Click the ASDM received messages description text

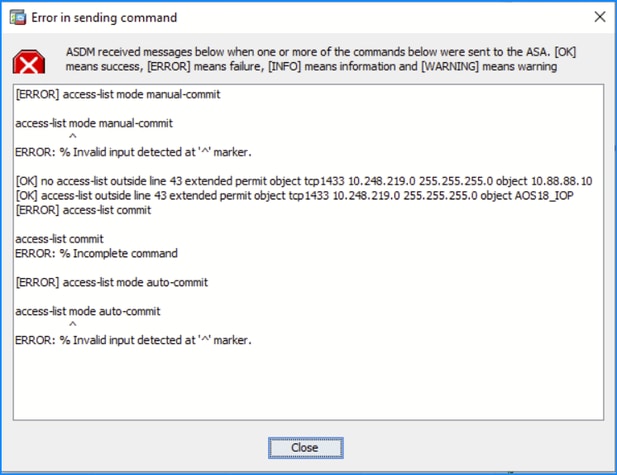[x=321, y=59]
